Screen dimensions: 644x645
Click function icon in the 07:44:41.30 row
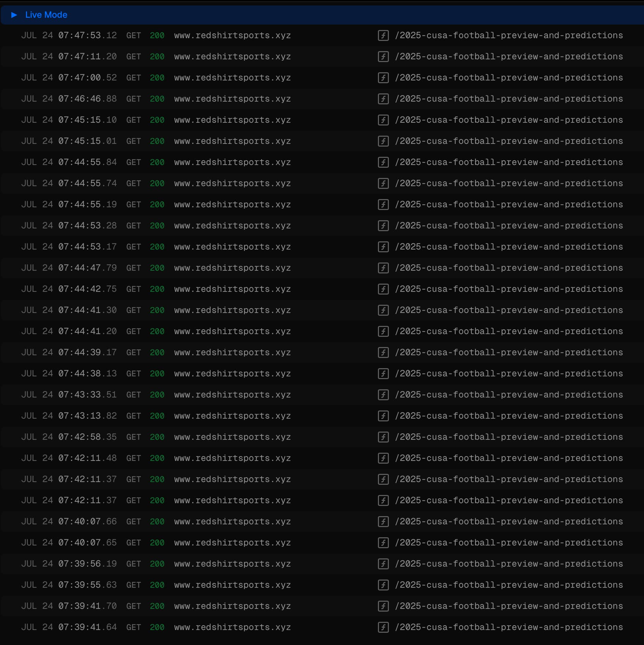click(x=383, y=310)
